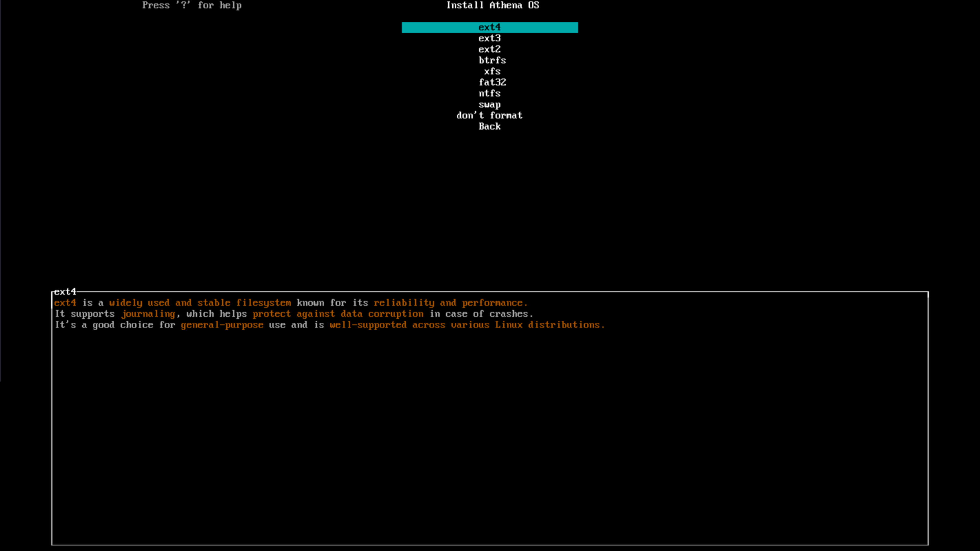The height and width of the screenshot is (551, 980).
Task: Choose the xfs filesystem
Action: 492,71
